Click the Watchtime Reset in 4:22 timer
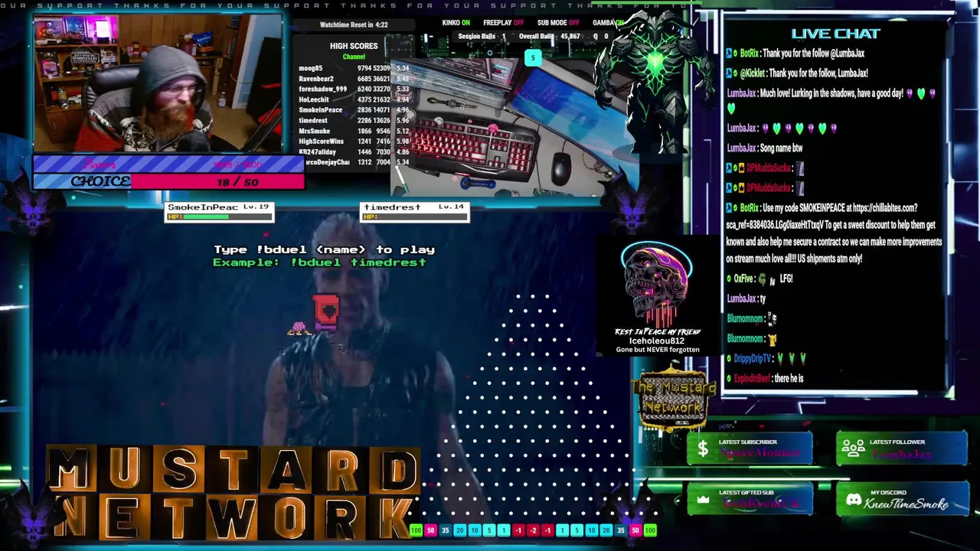Image resolution: width=980 pixels, height=551 pixels. 354,24
